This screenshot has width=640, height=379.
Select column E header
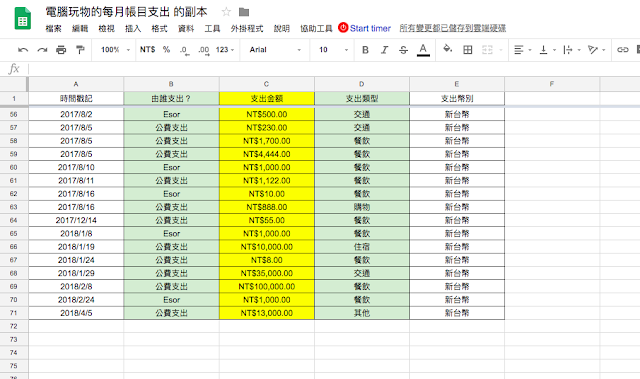(x=457, y=84)
